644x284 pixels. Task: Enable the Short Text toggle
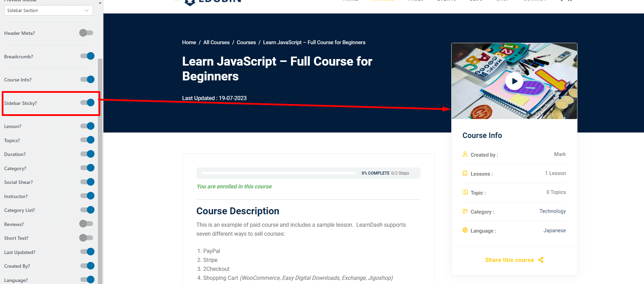(86, 238)
